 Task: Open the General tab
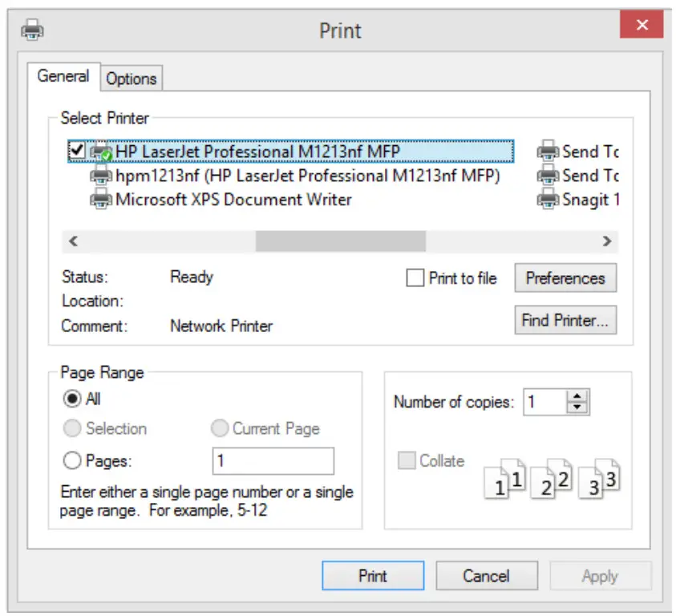tap(63, 76)
